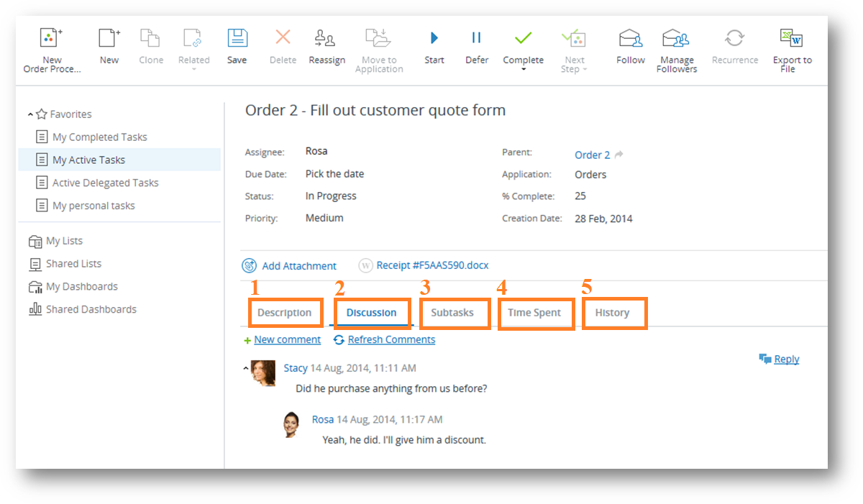Open the Complete dropdown arrow
Viewport: 863px width, 504px height.
coord(524,70)
